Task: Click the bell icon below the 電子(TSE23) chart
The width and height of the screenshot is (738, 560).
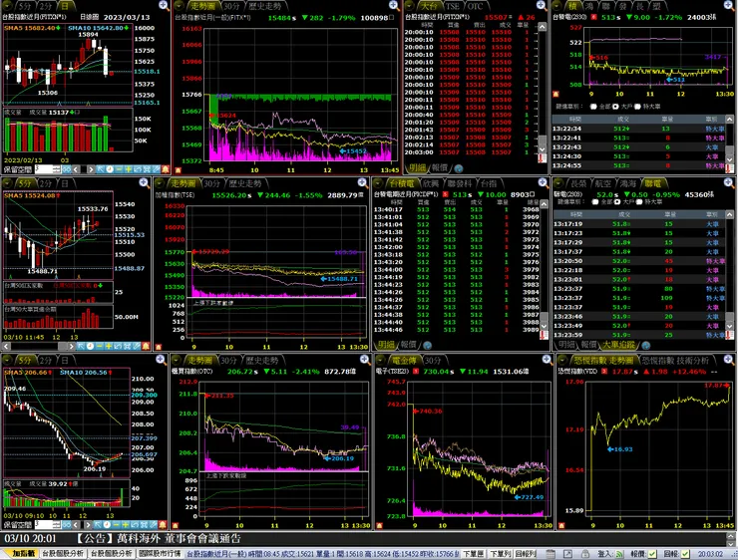Action: [x=379, y=525]
